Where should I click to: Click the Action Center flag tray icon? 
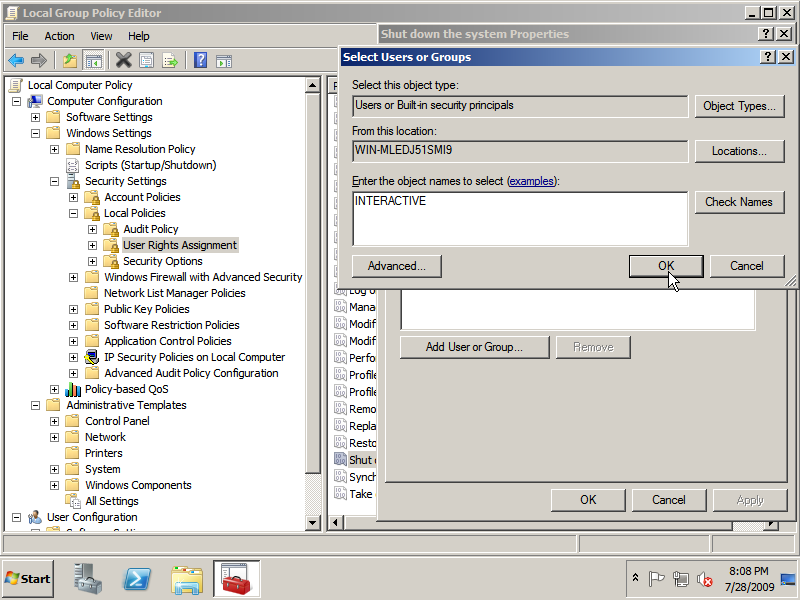coord(656,579)
